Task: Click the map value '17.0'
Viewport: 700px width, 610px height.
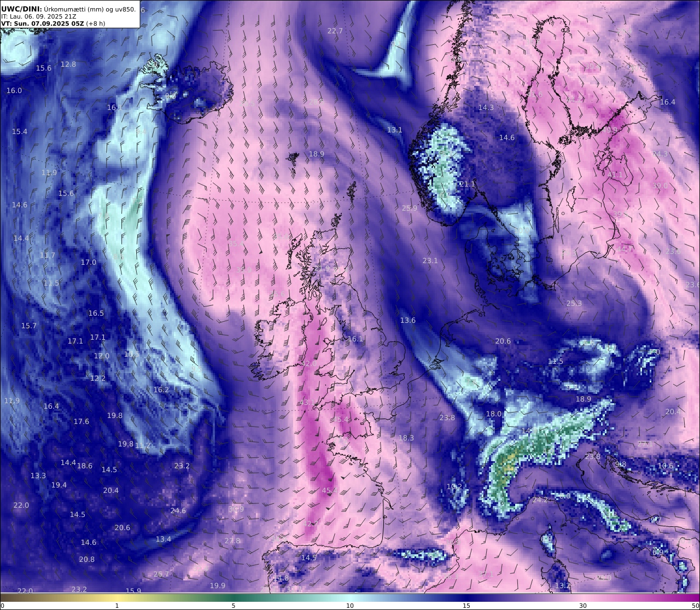Action: [x=89, y=263]
